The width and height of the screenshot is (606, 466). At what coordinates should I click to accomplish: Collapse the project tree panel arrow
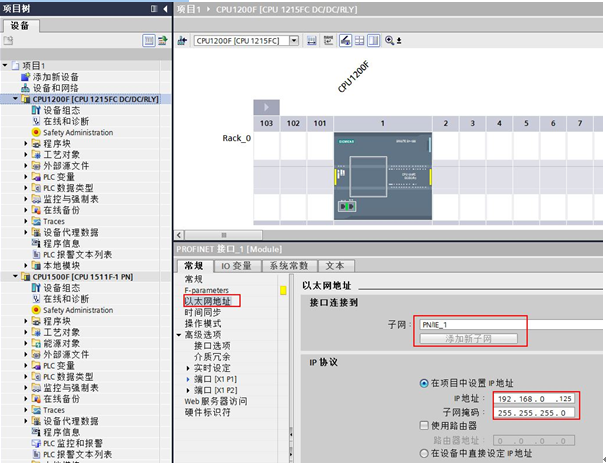point(165,9)
